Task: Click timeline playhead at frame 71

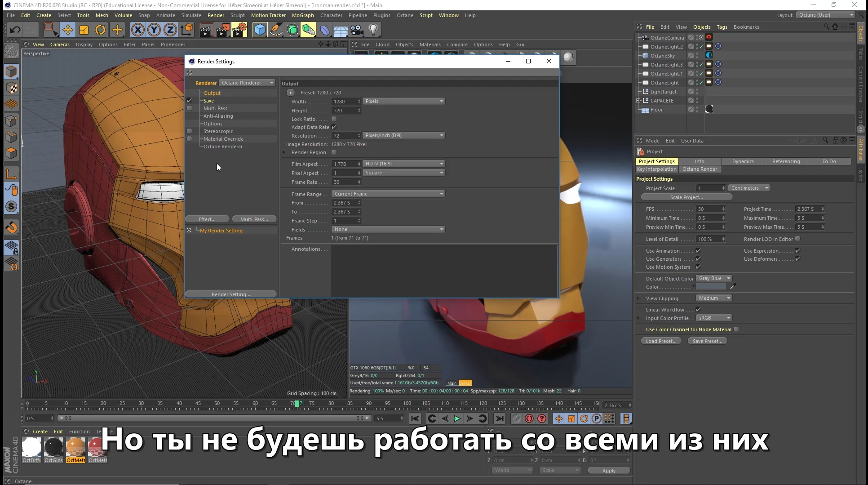Action: (x=297, y=404)
